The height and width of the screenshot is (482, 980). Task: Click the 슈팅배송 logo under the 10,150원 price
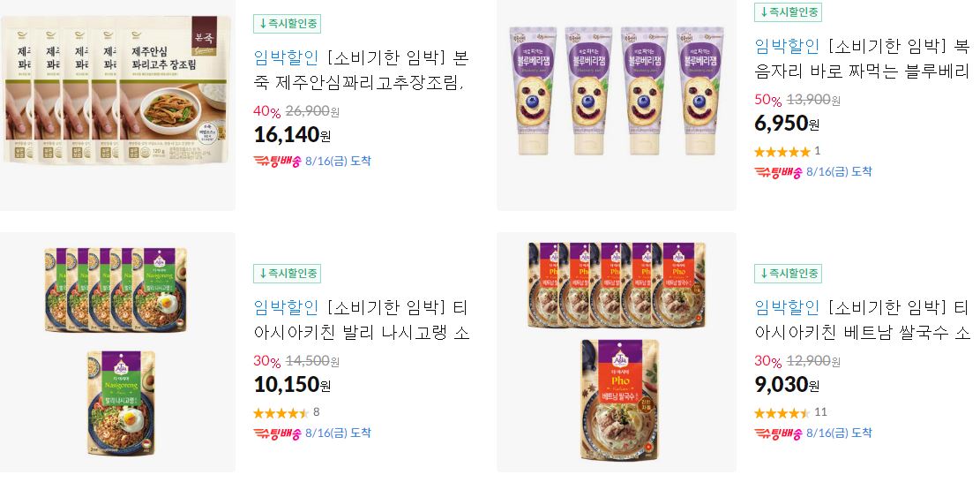coord(278,433)
